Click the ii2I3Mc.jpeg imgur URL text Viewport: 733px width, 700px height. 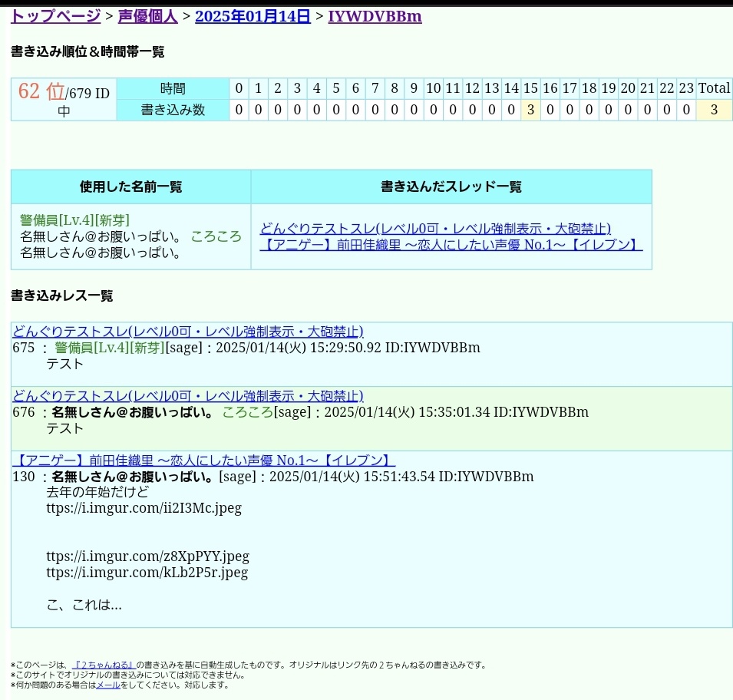click(x=144, y=508)
